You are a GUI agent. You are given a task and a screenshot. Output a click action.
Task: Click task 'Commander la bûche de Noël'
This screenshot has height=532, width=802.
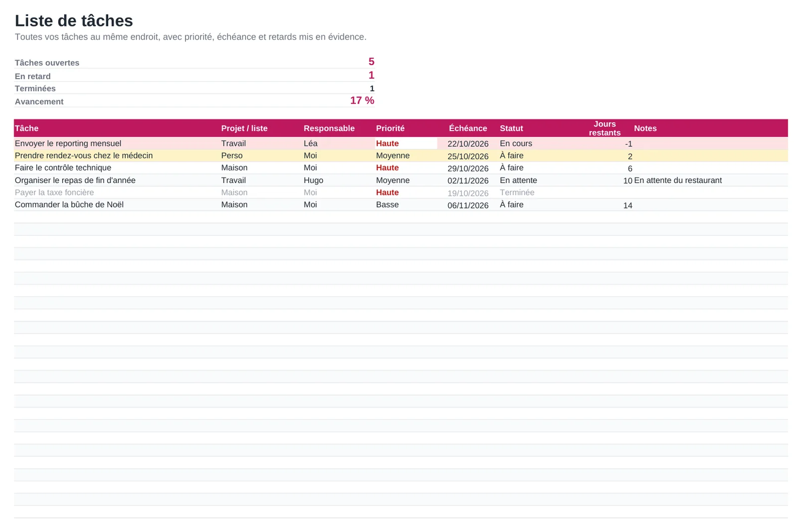tap(69, 204)
